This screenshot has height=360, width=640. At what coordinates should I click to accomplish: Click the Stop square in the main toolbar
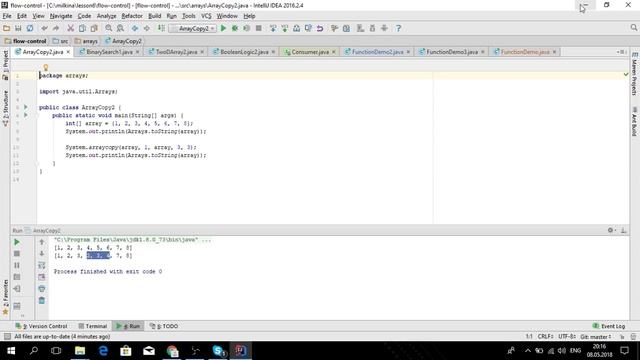coord(258,28)
